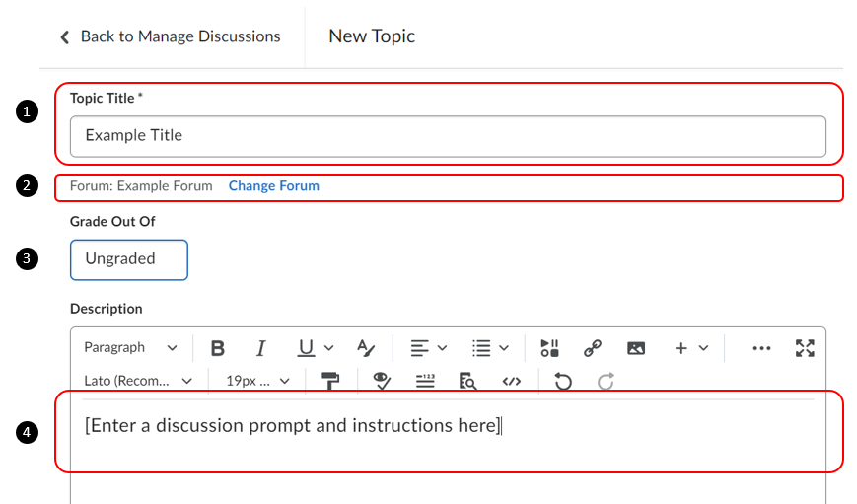Click the back chevron beside Manage Discussions
The height and width of the screenshot is (504, 857).
tap(64, 37)
